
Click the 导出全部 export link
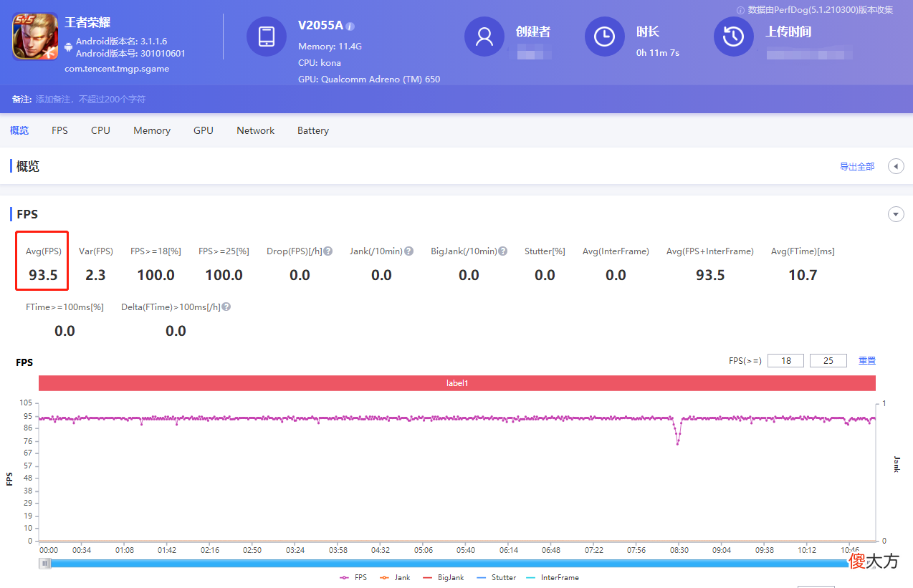[x=857, y=166]
